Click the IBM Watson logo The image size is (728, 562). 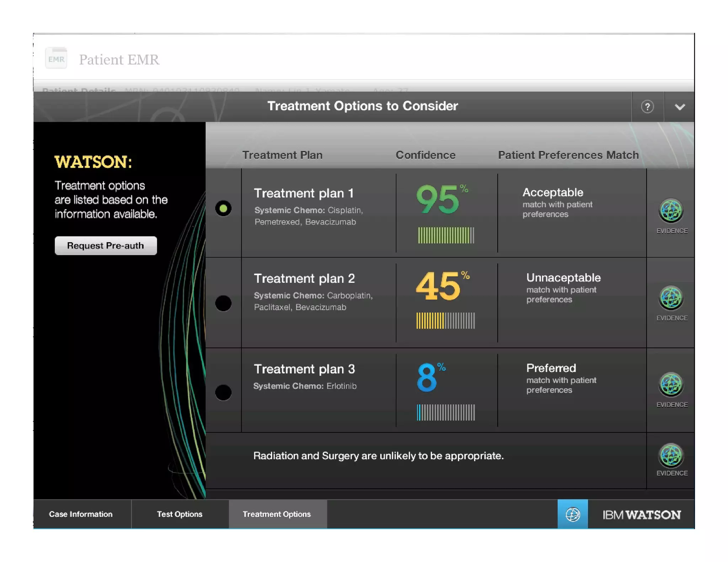pos(641,514)
